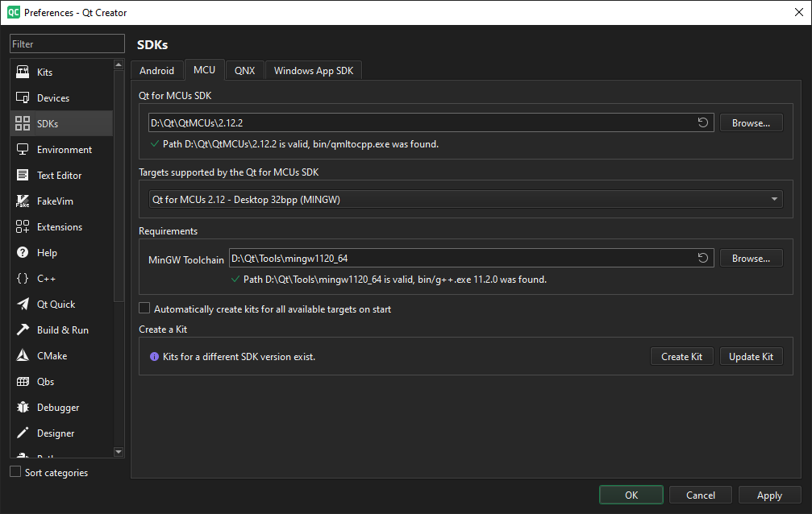The image size is (812, 514).
Task: Click 'Kits for a different SDK version exist.'
Action: click(x=239, y=357)
